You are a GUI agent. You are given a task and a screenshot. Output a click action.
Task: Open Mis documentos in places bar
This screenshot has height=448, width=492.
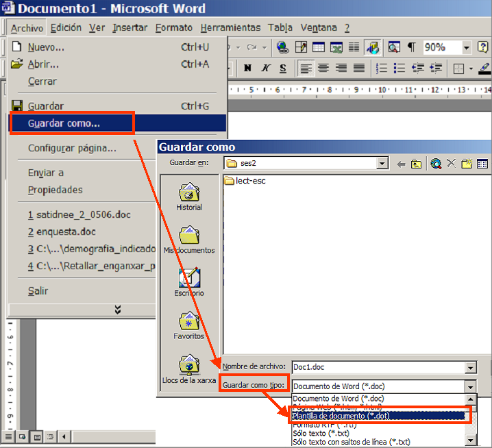(189, 239)
